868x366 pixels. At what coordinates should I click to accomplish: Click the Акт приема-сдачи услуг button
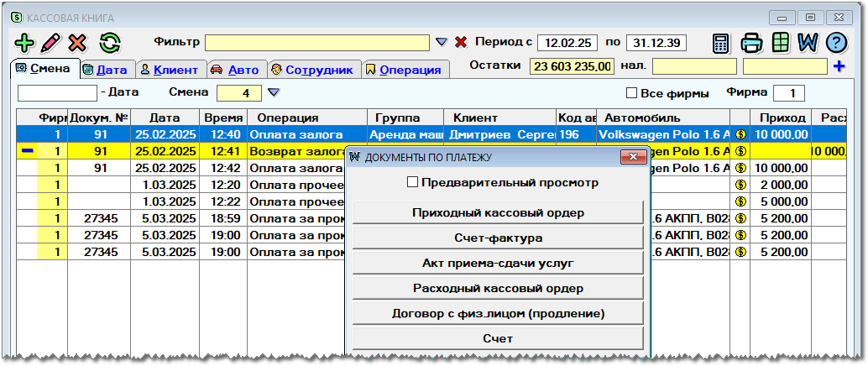(x=498, y=263)
